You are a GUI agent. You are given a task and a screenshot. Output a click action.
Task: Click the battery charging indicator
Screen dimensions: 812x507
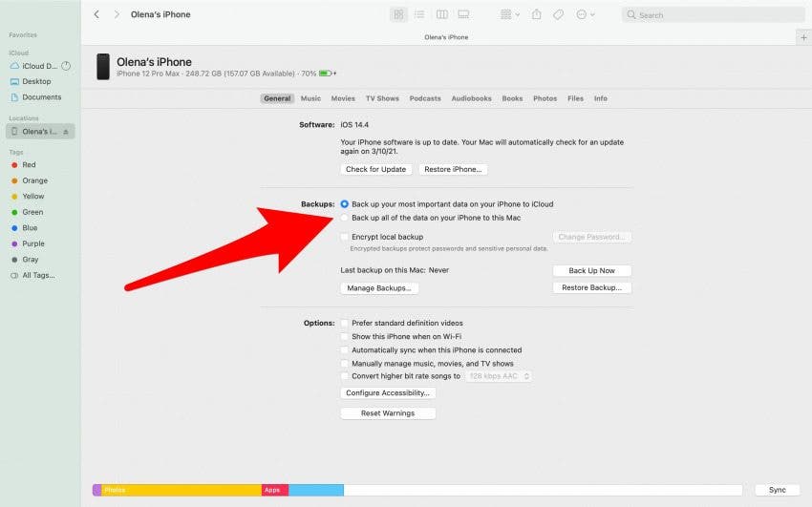tap(328, 74)
